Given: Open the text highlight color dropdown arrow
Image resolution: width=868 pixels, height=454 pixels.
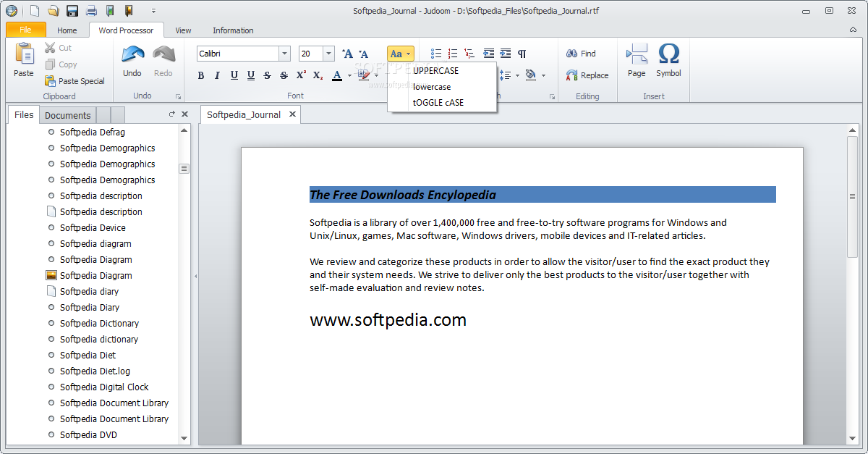Looking at the screenshot, I should (x=376, y=75).
